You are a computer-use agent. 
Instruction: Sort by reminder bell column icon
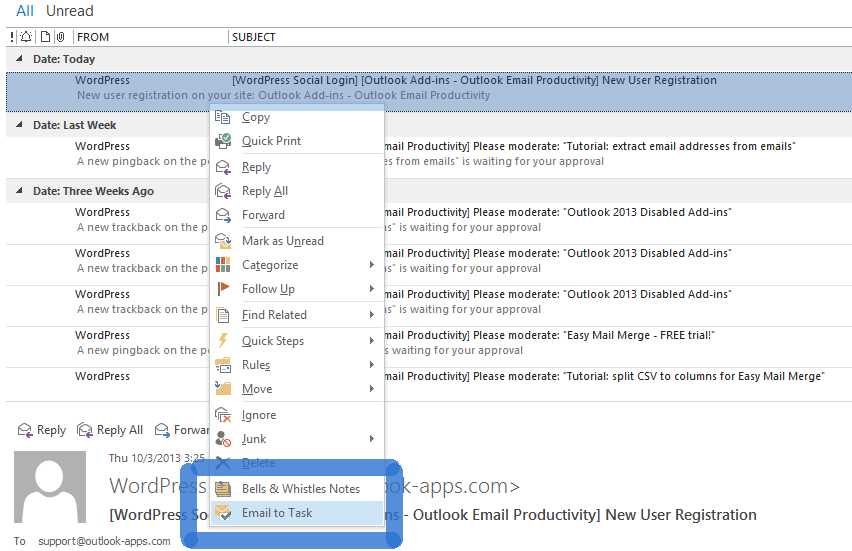pyautogui.click(x=26, y=37)
